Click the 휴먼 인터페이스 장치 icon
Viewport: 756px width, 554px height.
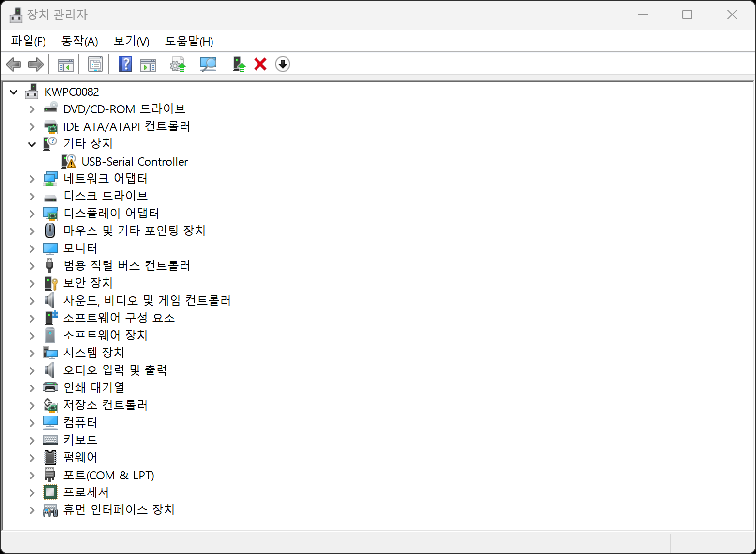pos(50,510)
